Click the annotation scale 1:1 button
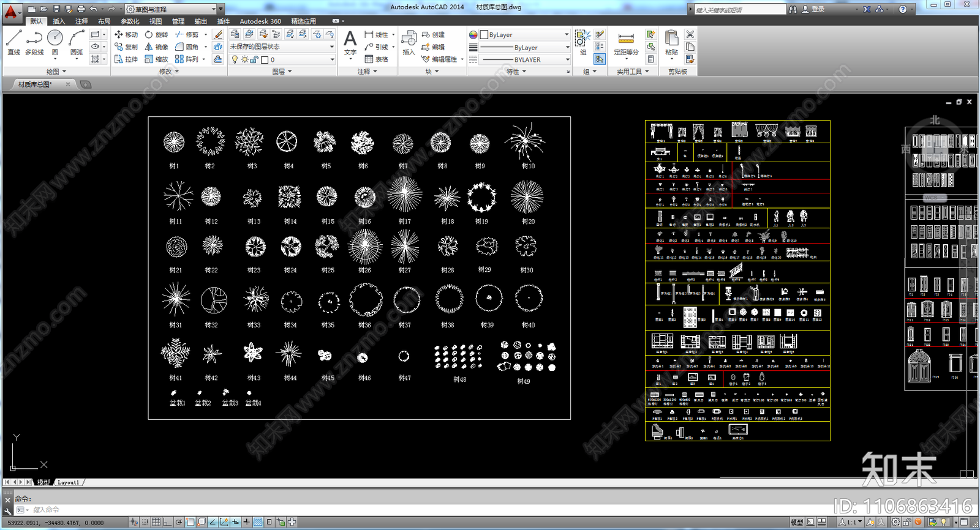Viewport: 980px width, 530px height. (851, 522)
